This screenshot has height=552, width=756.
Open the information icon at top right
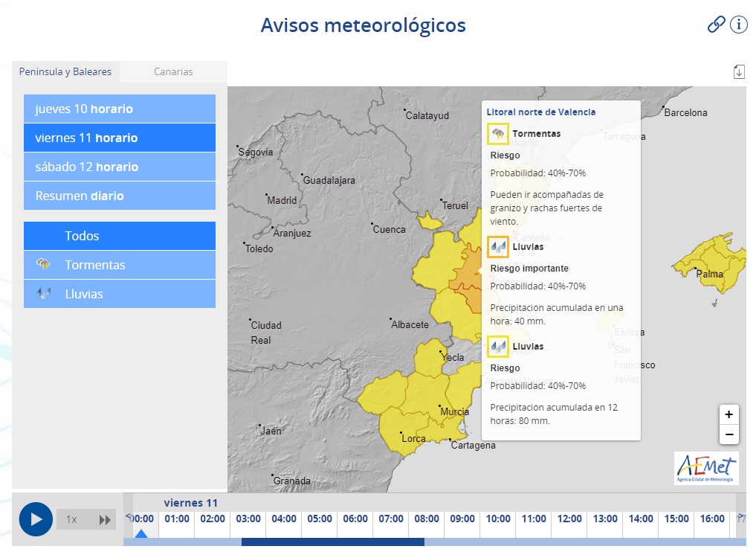(739, 25)
